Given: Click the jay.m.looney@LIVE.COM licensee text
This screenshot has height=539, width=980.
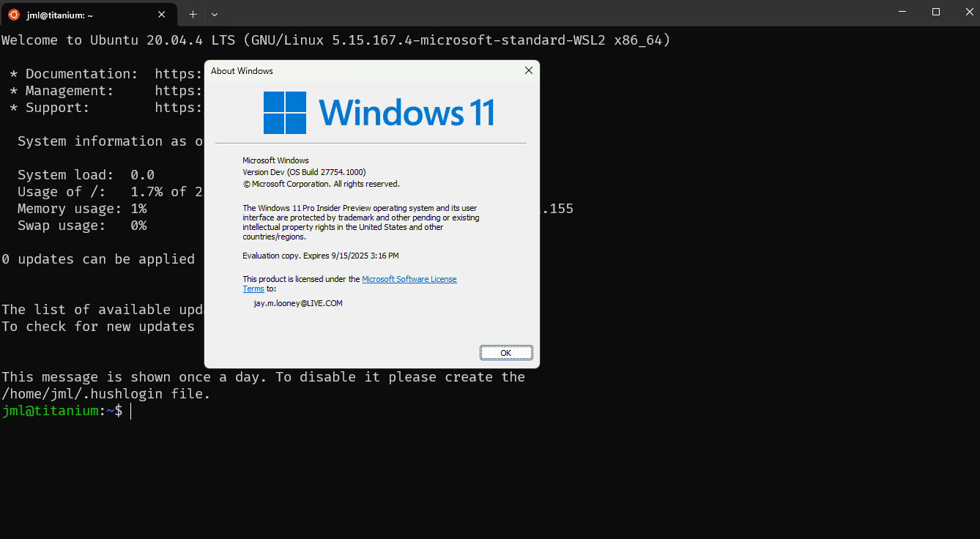Looking at the screenshot, I should point(298,303).
